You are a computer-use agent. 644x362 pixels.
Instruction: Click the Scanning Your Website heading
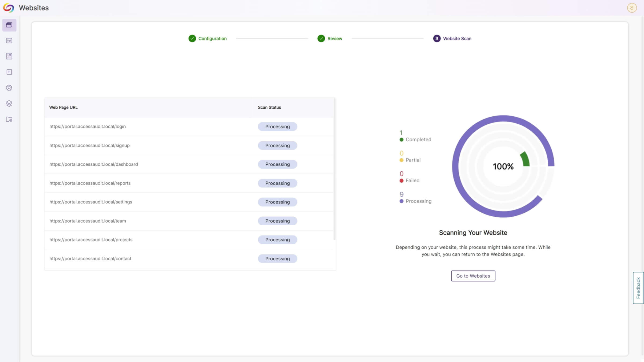[473, 233]
